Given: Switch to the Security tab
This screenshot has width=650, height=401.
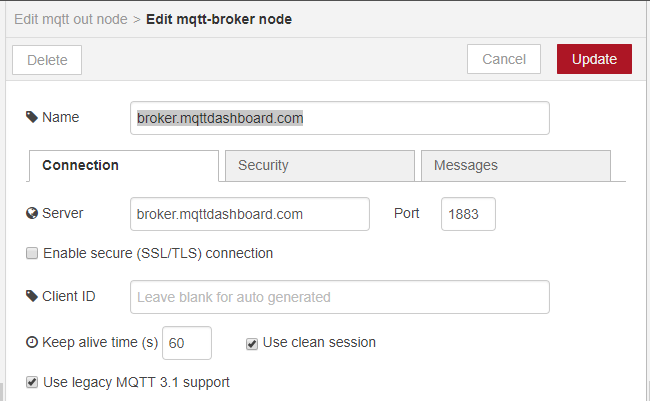Looking at the screenshot, I should 320,165.
